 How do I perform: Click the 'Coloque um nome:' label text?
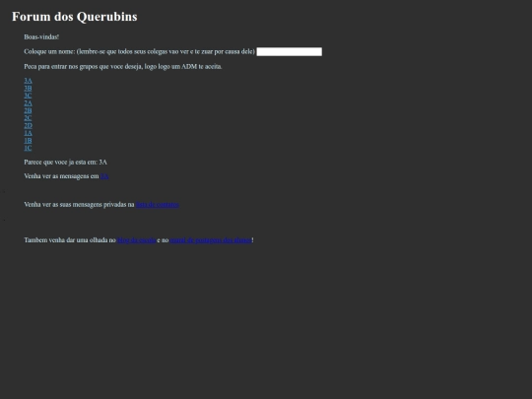click(x=139, y=51)
